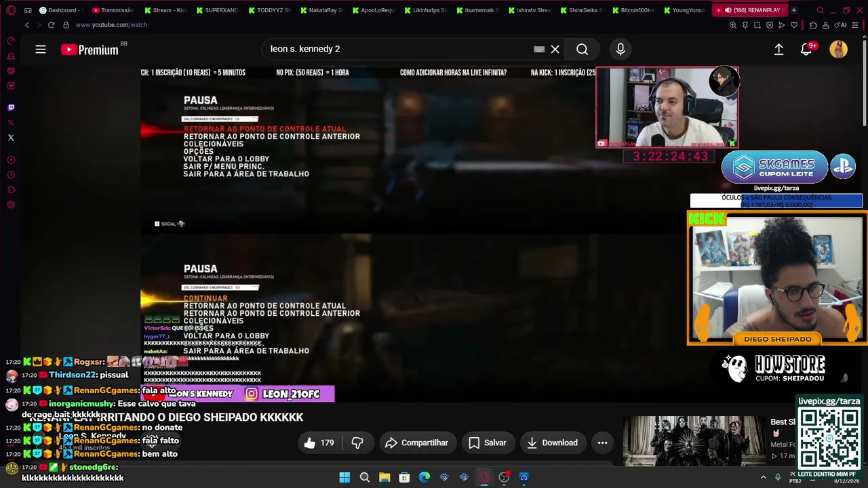
Task: Open a new browser tab
Action: coord(794,10)
